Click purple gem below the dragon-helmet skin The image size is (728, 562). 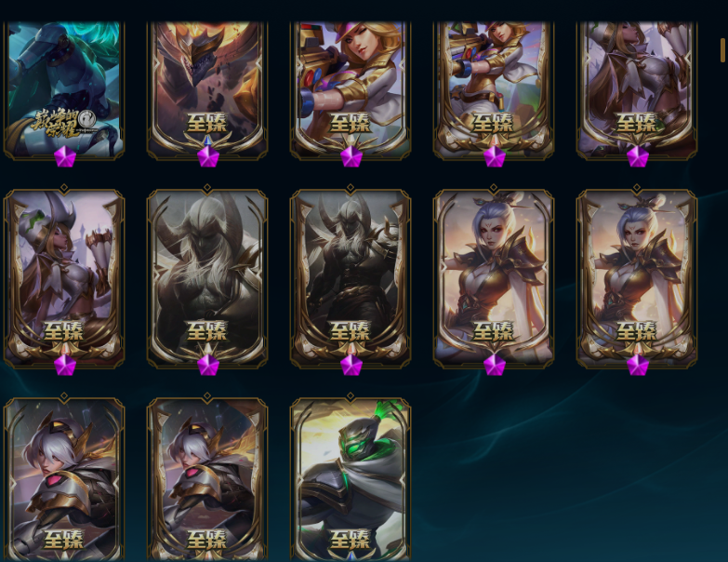(x=207, y=156)
